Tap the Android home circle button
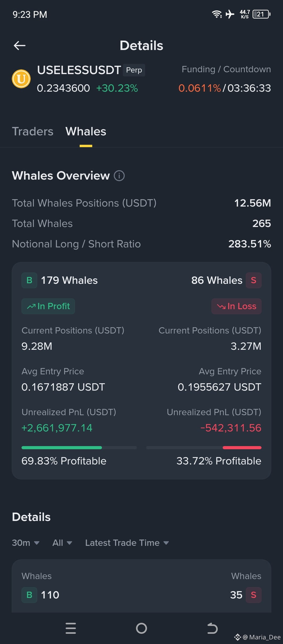Image resolution: width=283 pixels, height=644 pixels. [x=141, y=628]
